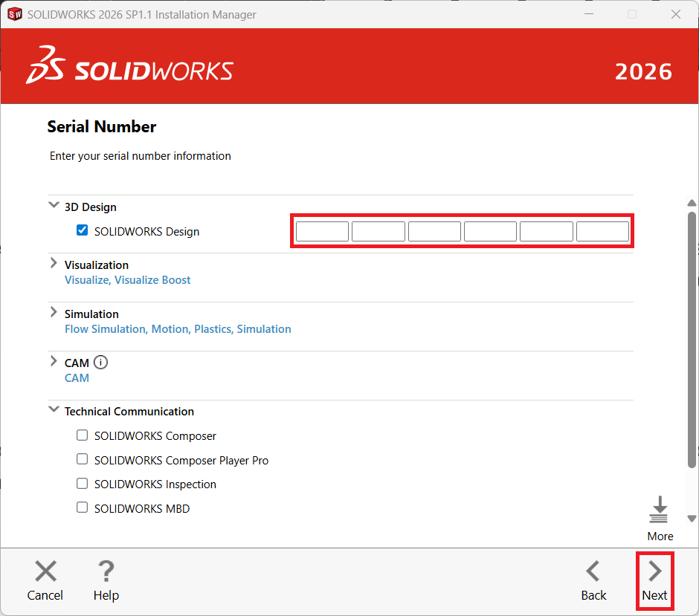Expand the Simulation section

54,313
